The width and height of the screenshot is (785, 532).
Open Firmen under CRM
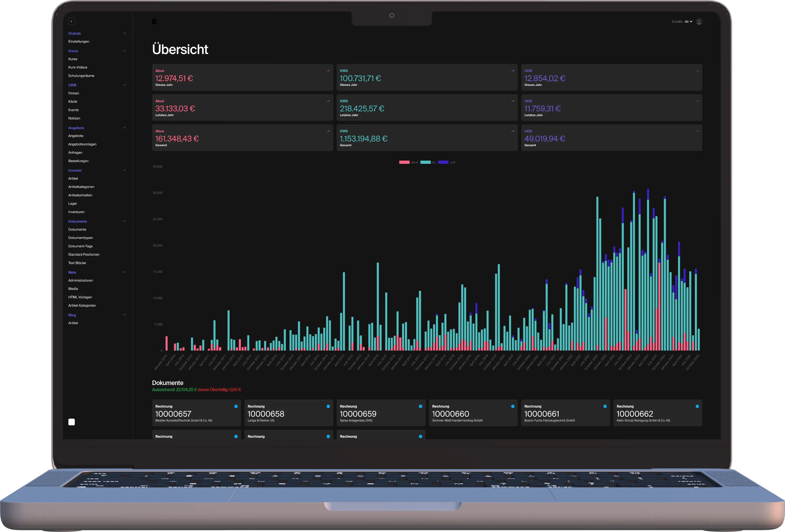pos(74,93)
